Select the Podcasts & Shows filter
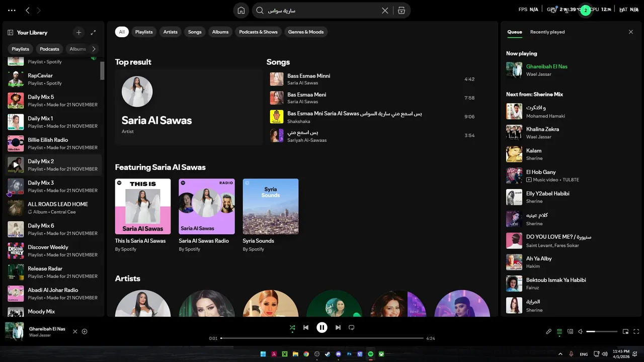 (258, 32)
